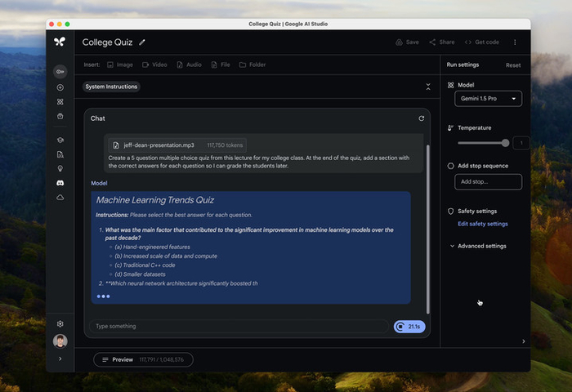
Task: Open the library box sidebar icon
Action: click(x=60, y=116)
